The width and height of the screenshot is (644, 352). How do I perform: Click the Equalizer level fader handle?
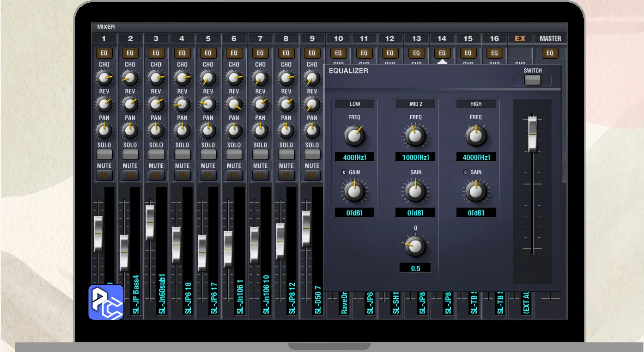[532, 133]
